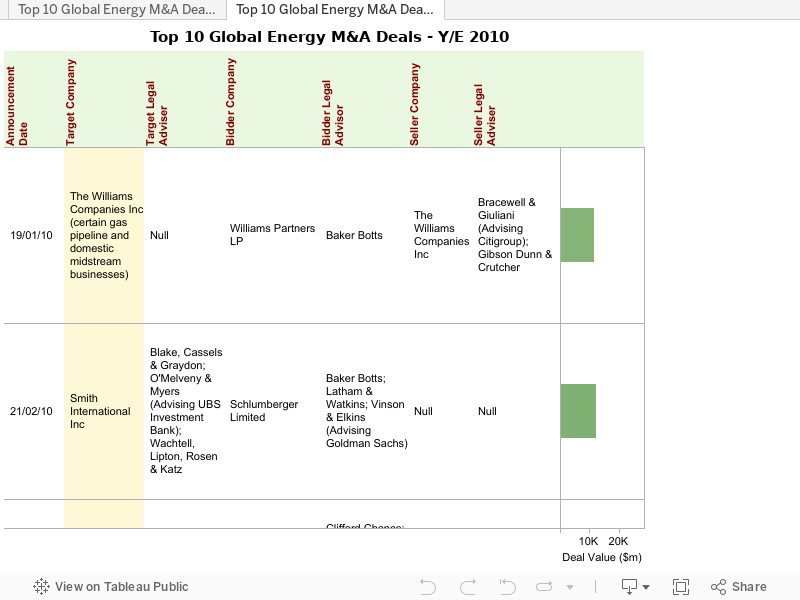
Task: Click the Seller Legal Adviser column header
Action: pyautogui.click(x=485, y=115)
